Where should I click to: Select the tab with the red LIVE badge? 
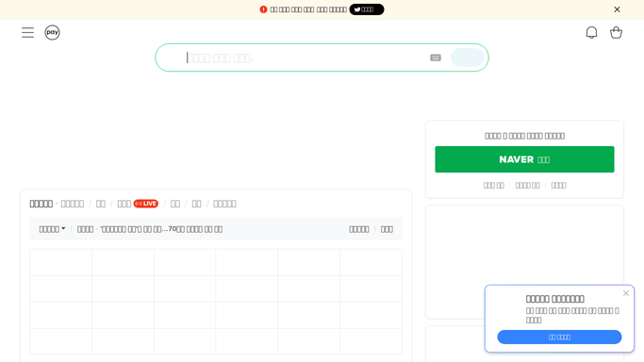pyautogui.click(x=138, y=204)
